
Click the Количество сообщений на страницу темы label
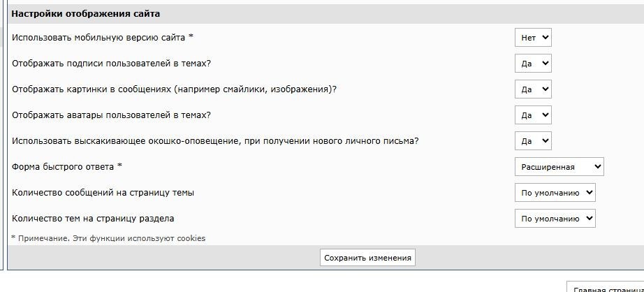pos(103,192)
